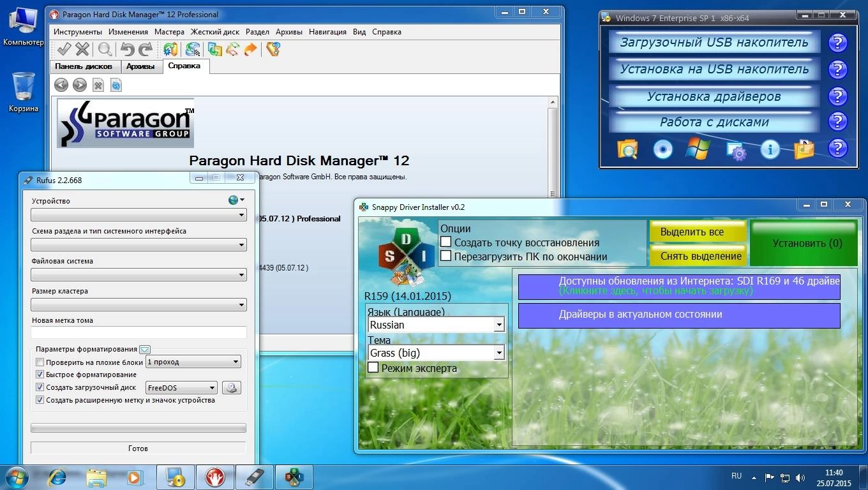Click the apply checkmark icon in Paragon toolbar

point(64,49)
